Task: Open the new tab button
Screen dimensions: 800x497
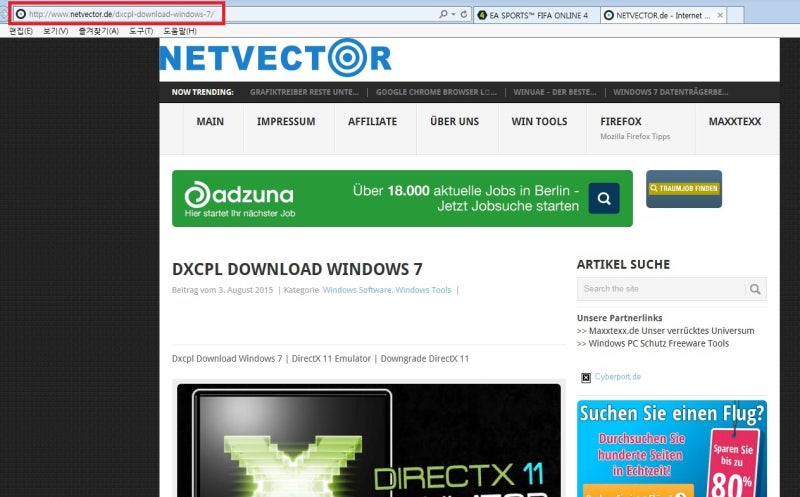Action: click(x=735, y=15)
